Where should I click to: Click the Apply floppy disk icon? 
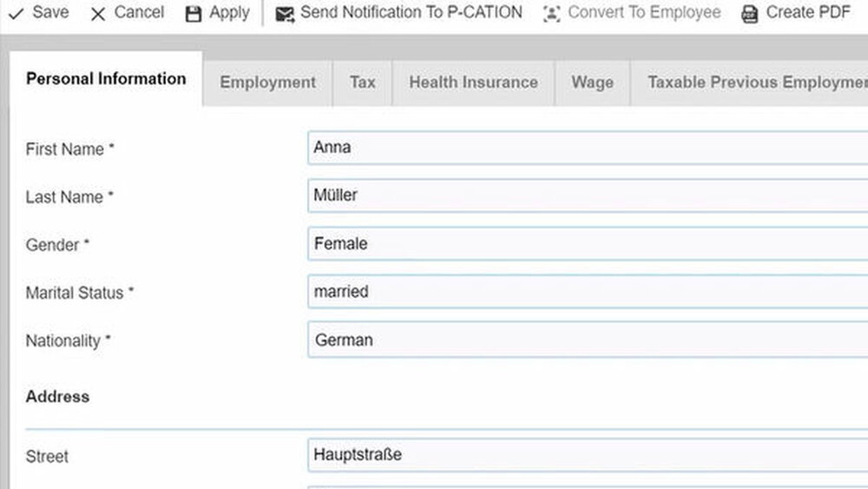pos(194,14)
